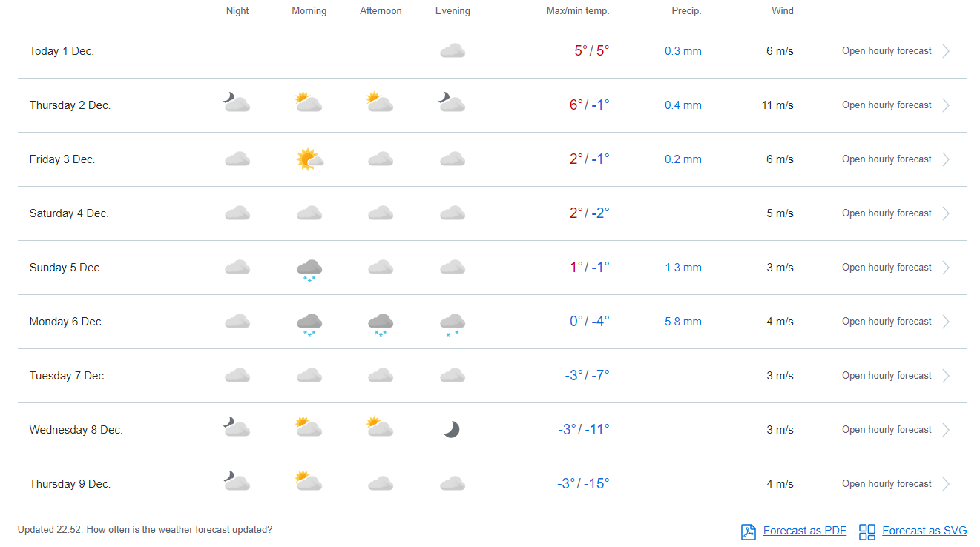Image resolution: width=980 pixels, height=547 pixels.
Task: Expand Today 1 Dec. row chevron
Action: tap(946, 51)
